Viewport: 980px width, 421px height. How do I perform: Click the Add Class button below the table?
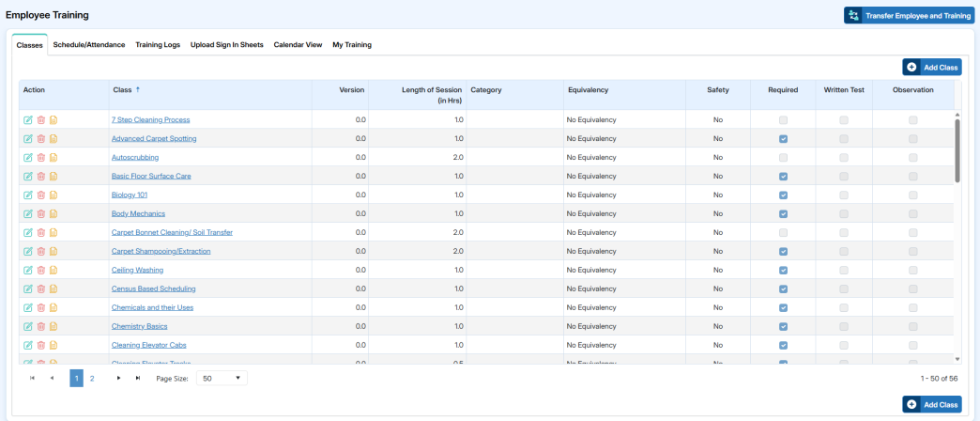tap(932, 404)
